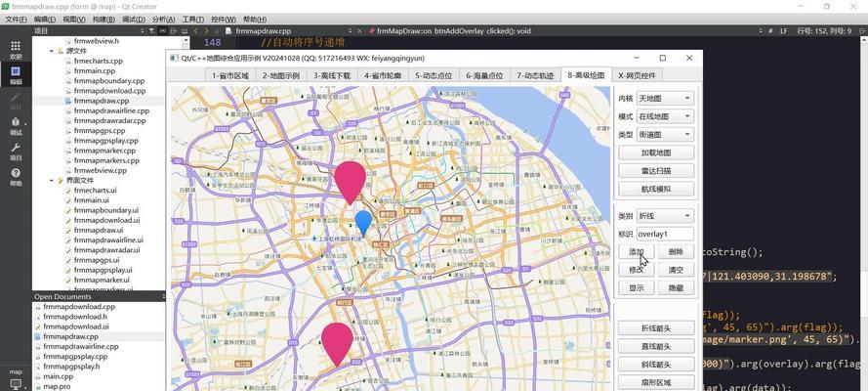The height and width of the screenshot is (391, 868).
Task: Close the frmmapdraw.cpp document with X icon
Action: (360, 31)
